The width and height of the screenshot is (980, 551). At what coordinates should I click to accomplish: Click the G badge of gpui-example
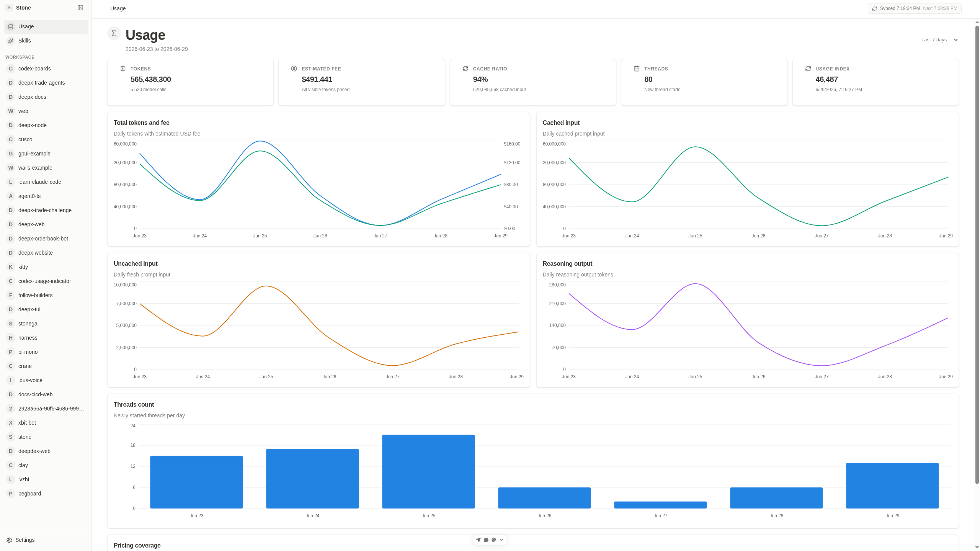pos(11,154)
